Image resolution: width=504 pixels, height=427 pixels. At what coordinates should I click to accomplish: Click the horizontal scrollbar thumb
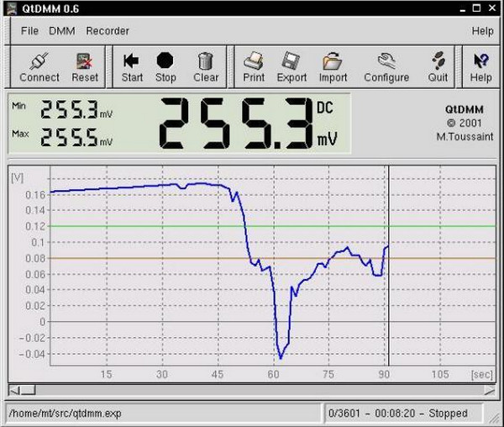[x=28, y=390]
